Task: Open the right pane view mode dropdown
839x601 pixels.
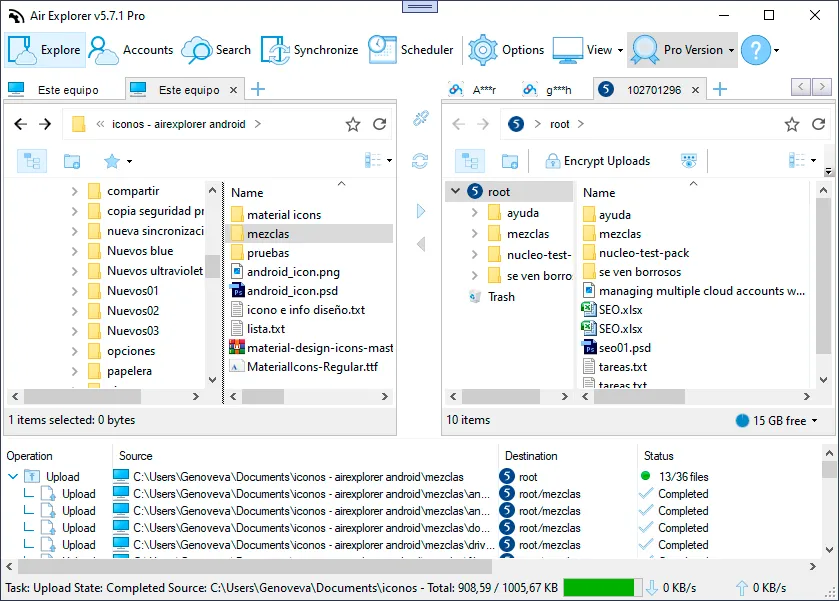Action: 802,160
